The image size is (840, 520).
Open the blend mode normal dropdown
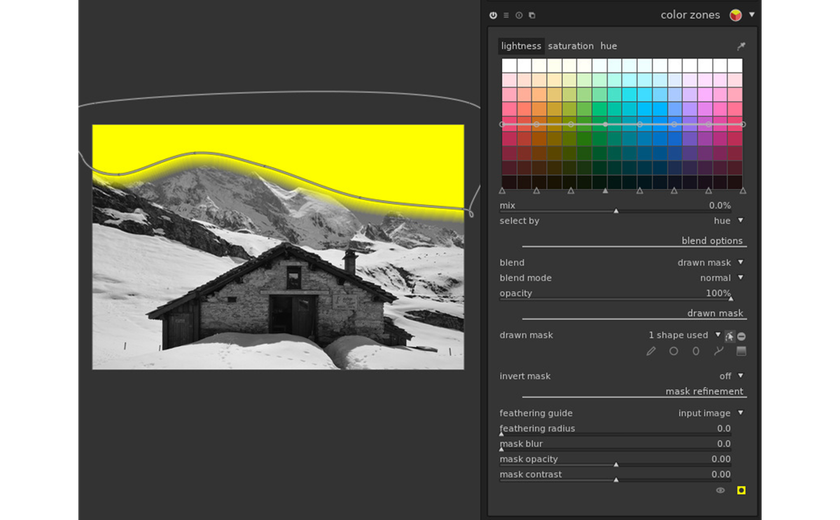(x=722, y=278)
